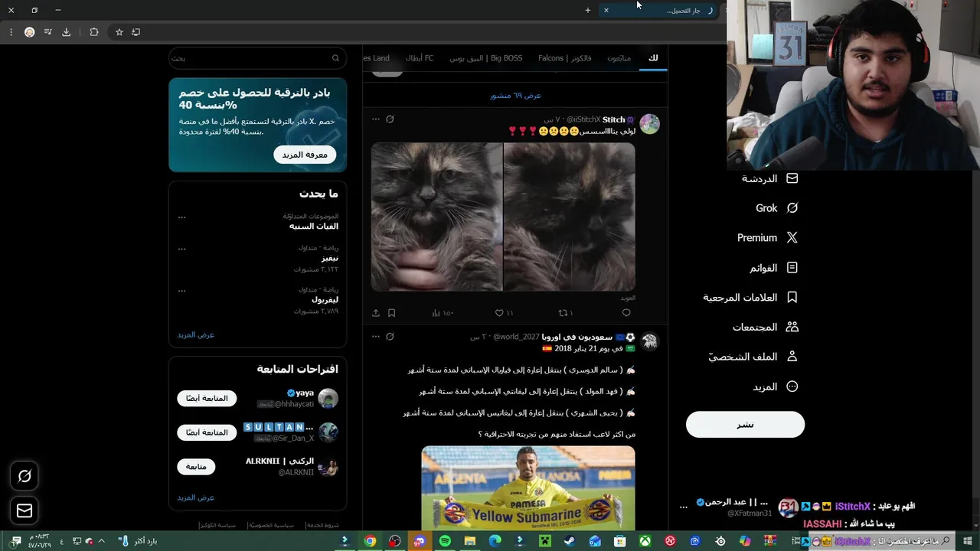Open Chrome extensions puzzle icon
Image resolution: width=980 pixels, height=551 pixels.
click(x=94, y=32)
